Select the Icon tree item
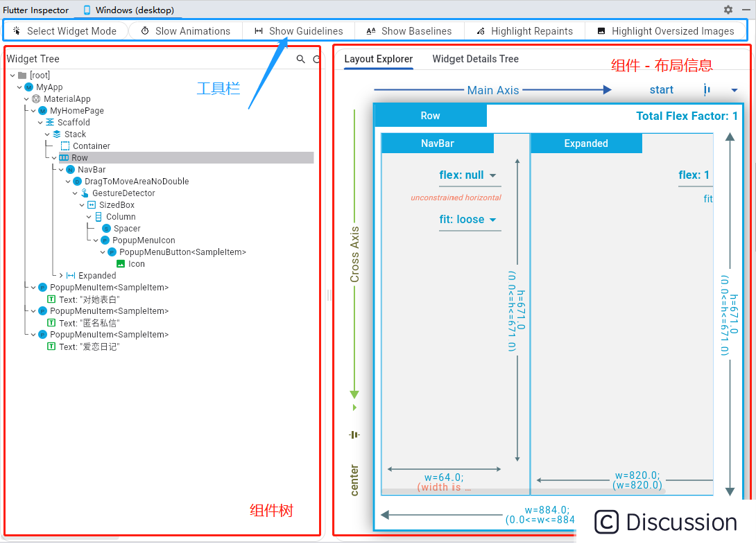The height and width of the screenshot is (544, 756). point(136,264)
